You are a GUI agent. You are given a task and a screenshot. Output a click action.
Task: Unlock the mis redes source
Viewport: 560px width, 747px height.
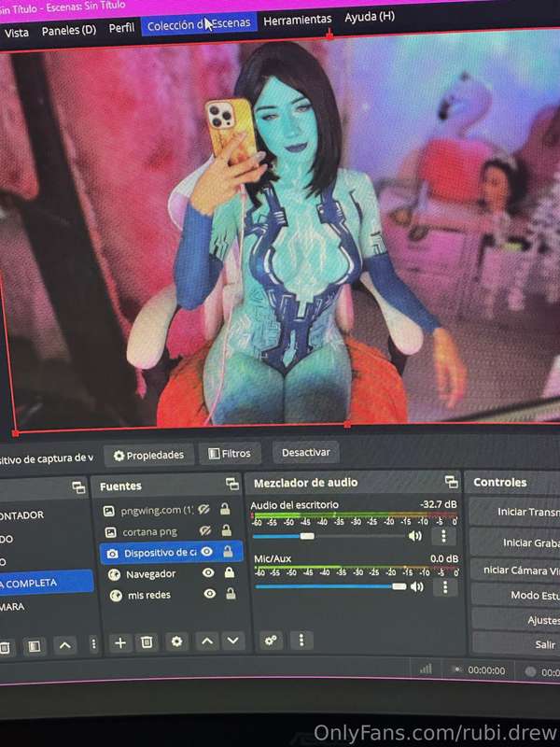coord(228,594)
